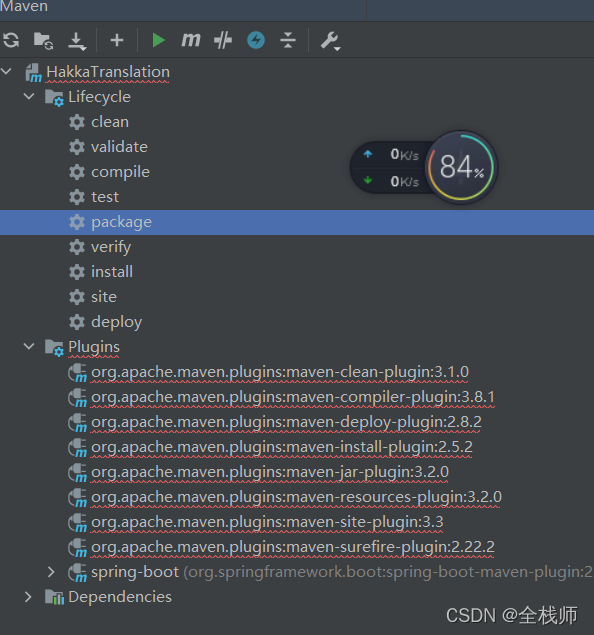
Task: Select maven-clean-plugin:3.1.0 entry
Action: (x=280, y=372)
